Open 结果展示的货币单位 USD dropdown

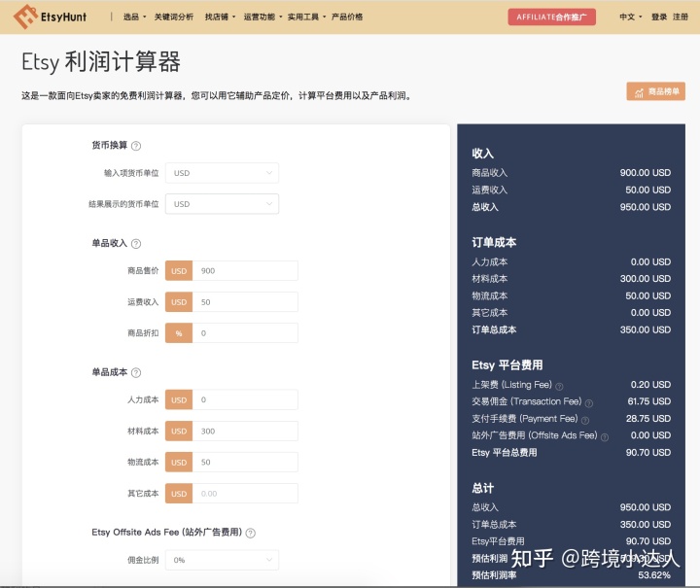tap(222, 204)
